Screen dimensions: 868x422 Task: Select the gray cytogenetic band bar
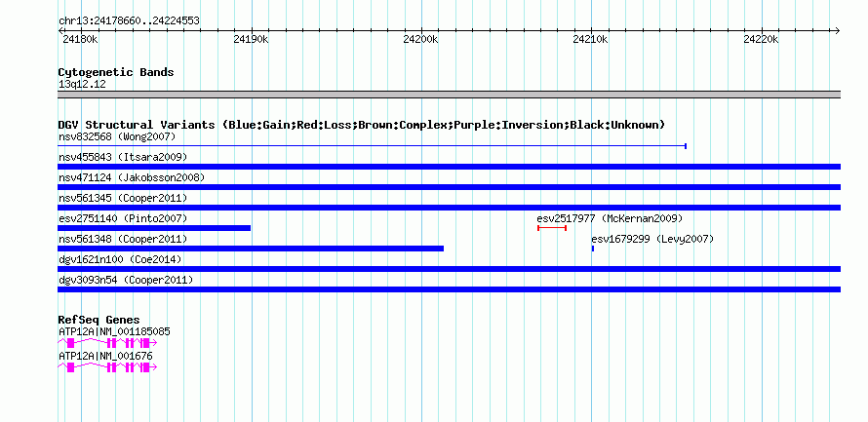coord(449,95)
